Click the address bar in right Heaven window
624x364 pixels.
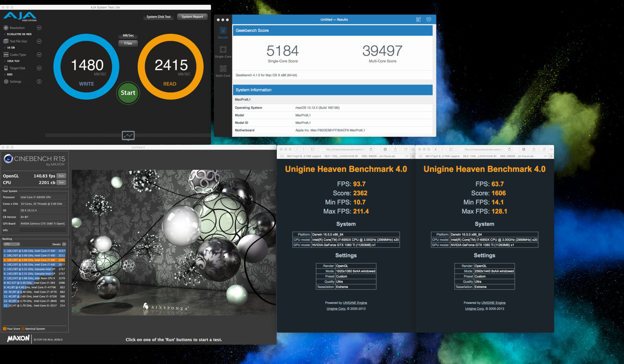(x=485, y=149)
